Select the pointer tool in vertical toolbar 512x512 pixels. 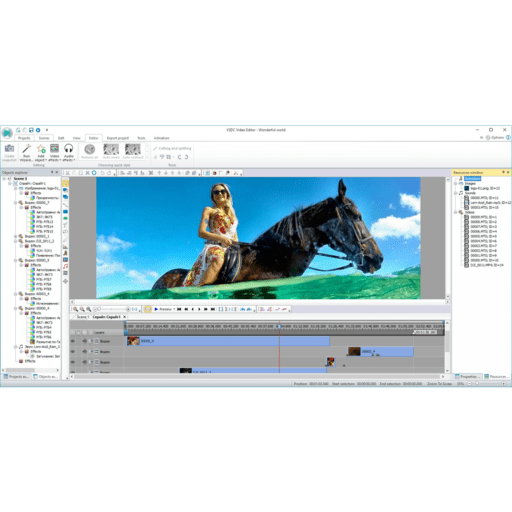[x=66, y=183]
